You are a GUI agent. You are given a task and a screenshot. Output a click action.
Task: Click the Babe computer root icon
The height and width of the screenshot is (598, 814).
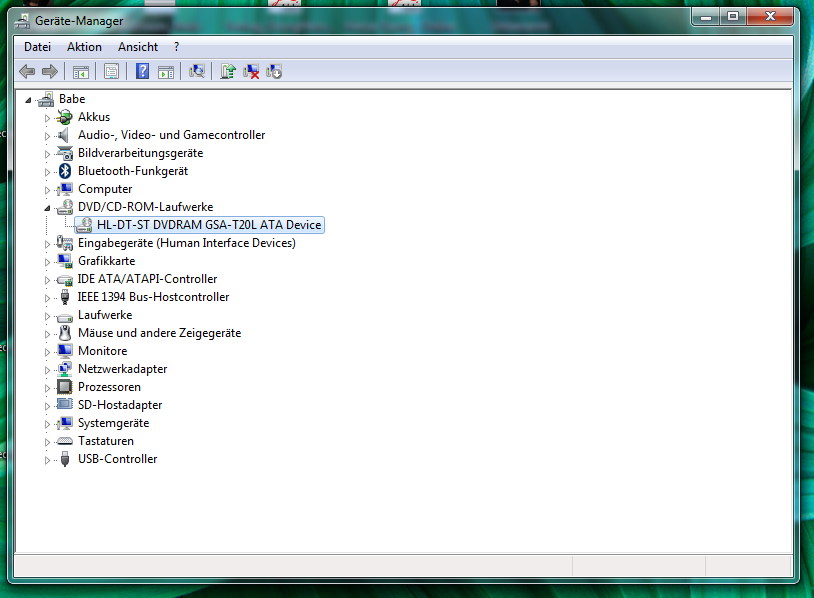[46, 99]
